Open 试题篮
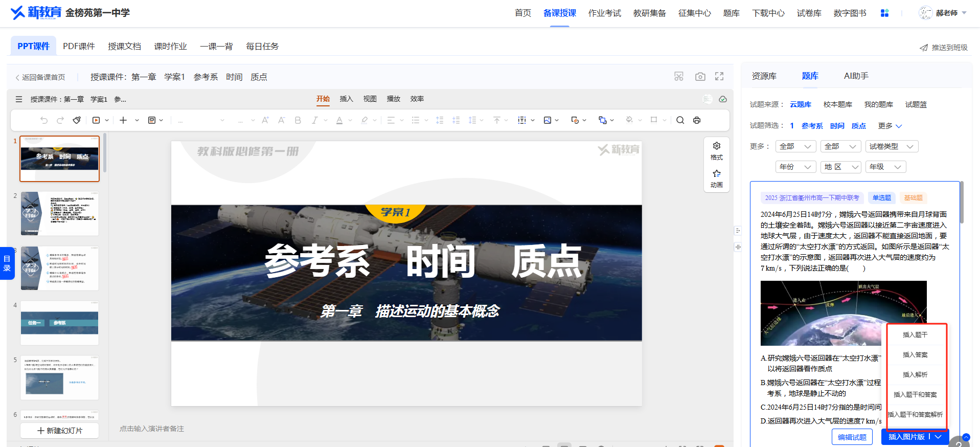The image size is (980, 447). 916,104
